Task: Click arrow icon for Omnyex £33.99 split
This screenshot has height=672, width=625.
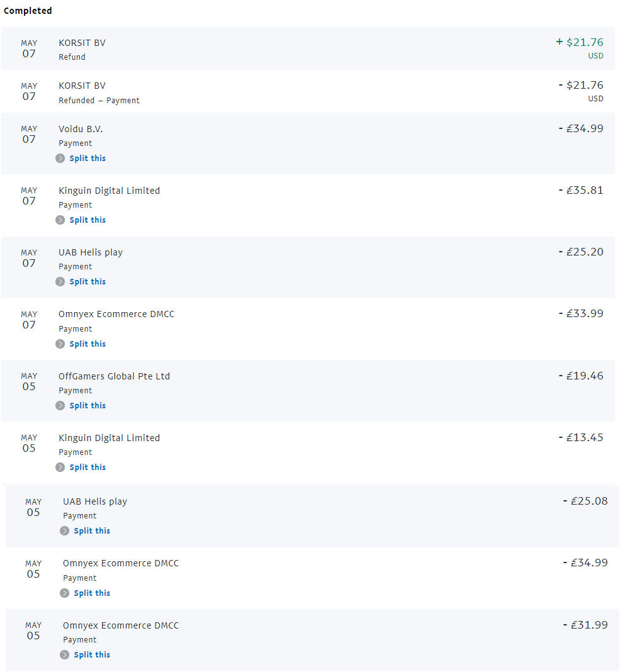Action: point(60,344)
